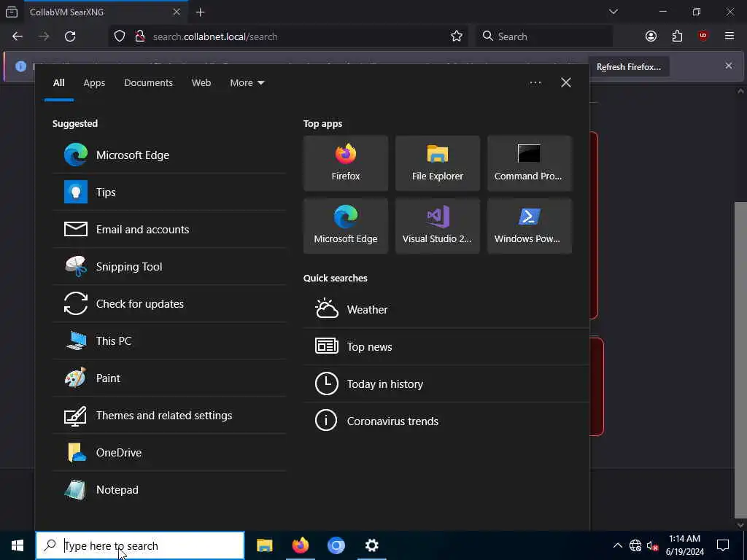Open the Firefox account icon
The width and height of the screenshot is (747, 560).
[651, 36]
